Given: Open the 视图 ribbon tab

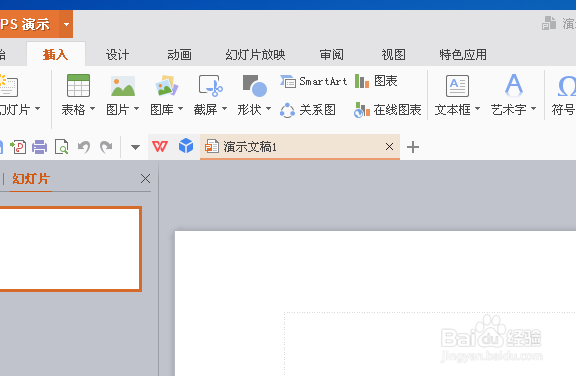Looking at the screenshot, I should coord(393,55).
